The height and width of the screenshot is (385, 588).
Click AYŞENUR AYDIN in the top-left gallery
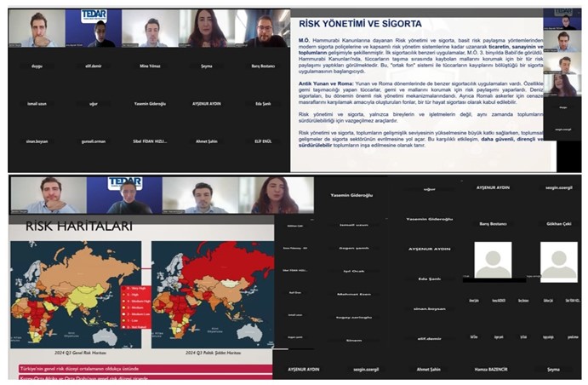pyautogui.click(x=207, y=104)
